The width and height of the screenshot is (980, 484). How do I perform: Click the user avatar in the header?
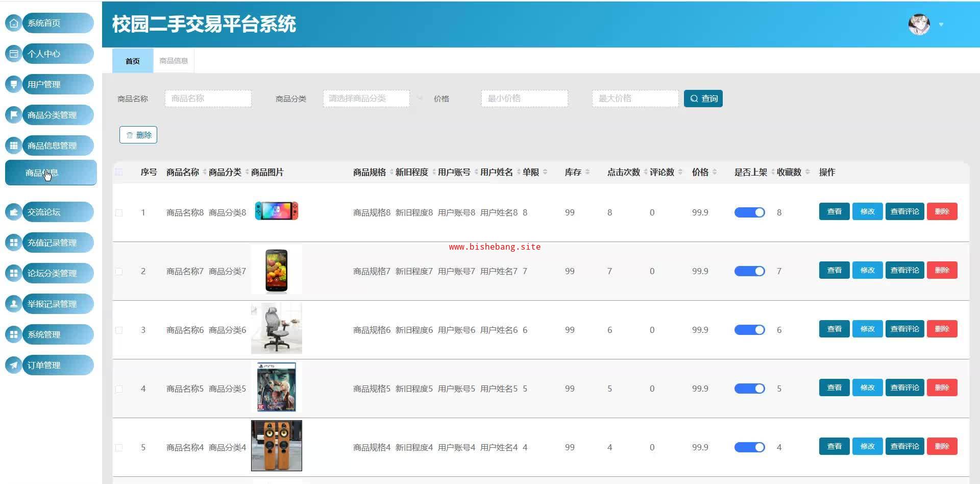919,24
